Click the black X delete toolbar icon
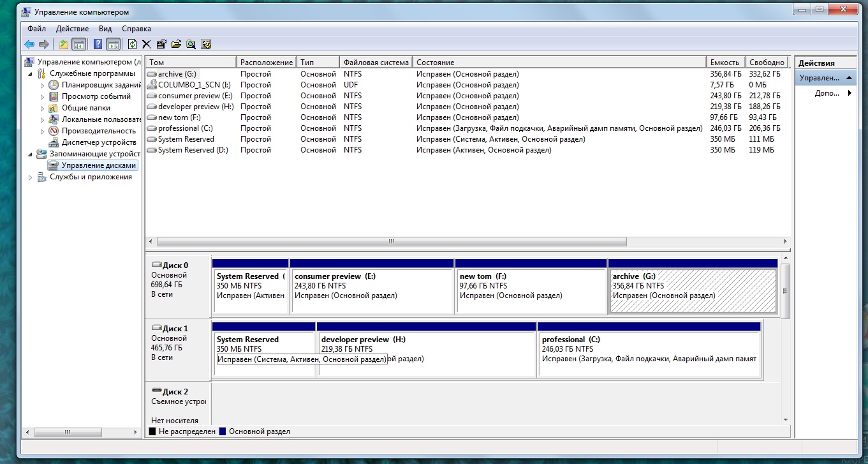868x464 pixels. (x=146, y=44)
